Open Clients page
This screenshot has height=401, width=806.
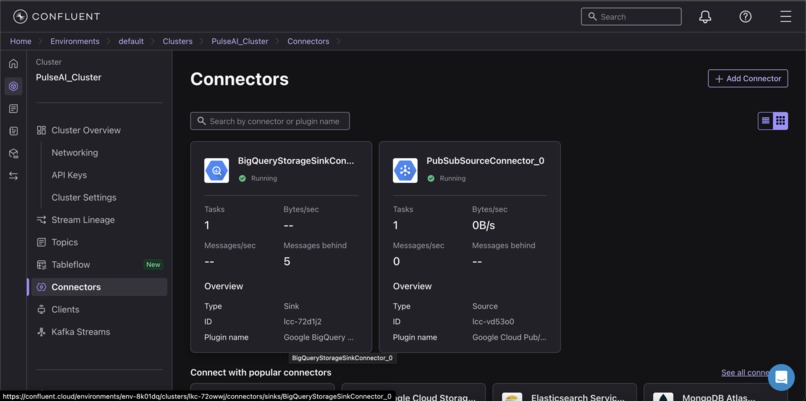click(x=65, y=309)
